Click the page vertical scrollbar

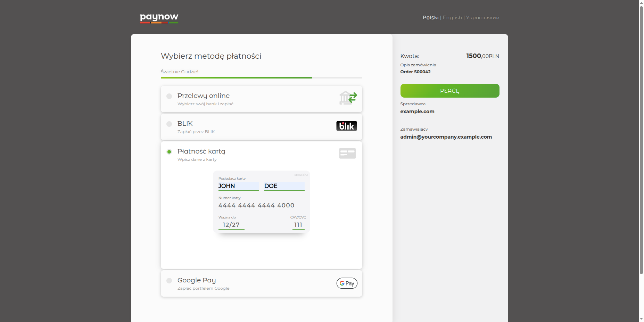click(641, 139)
